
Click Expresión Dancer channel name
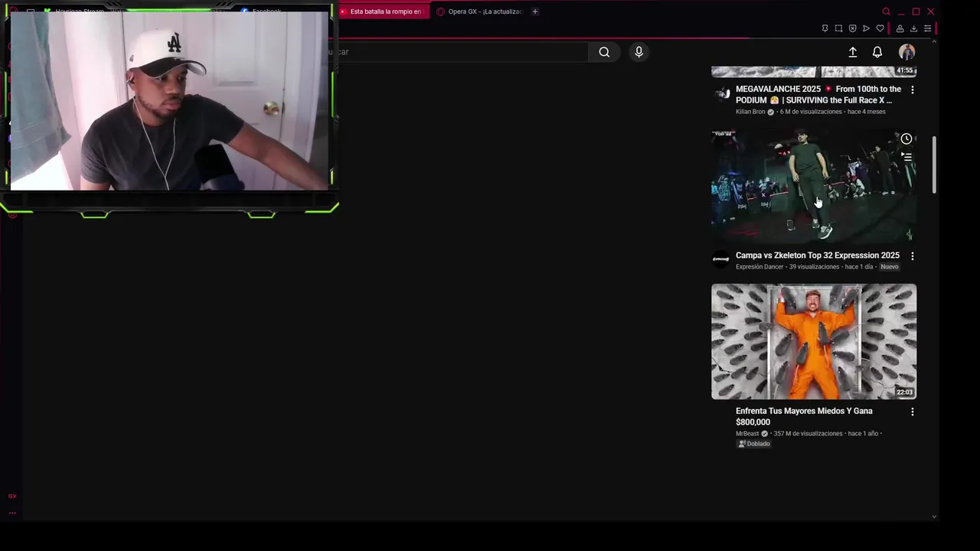[x=759, y=267]
